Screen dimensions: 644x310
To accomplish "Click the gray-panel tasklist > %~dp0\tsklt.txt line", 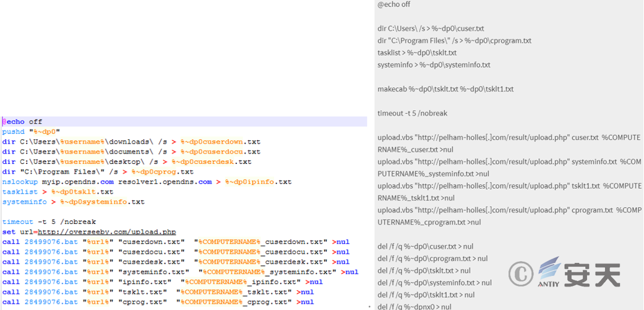I will click(417, 53).
